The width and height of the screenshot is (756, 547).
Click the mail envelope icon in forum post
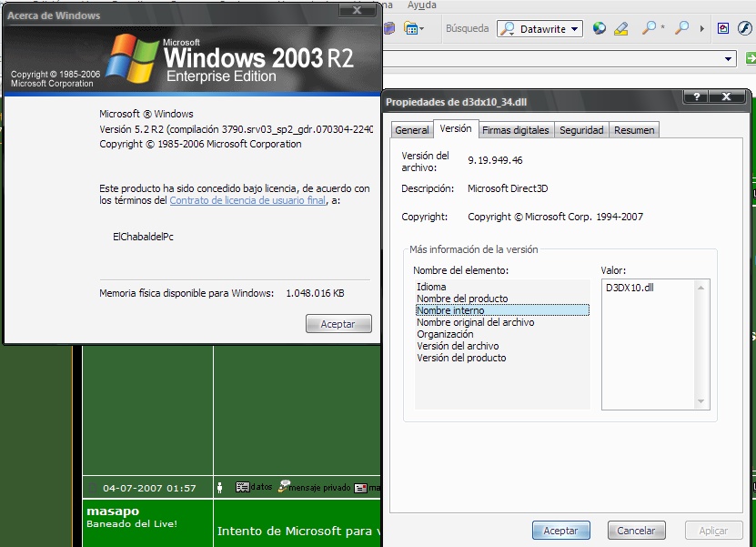click(360, 488)
